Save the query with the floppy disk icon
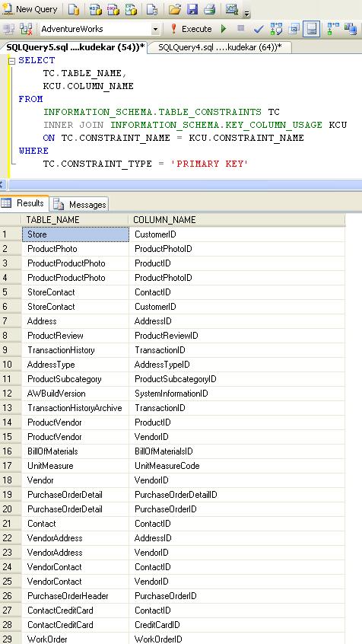 click(192, 9)
